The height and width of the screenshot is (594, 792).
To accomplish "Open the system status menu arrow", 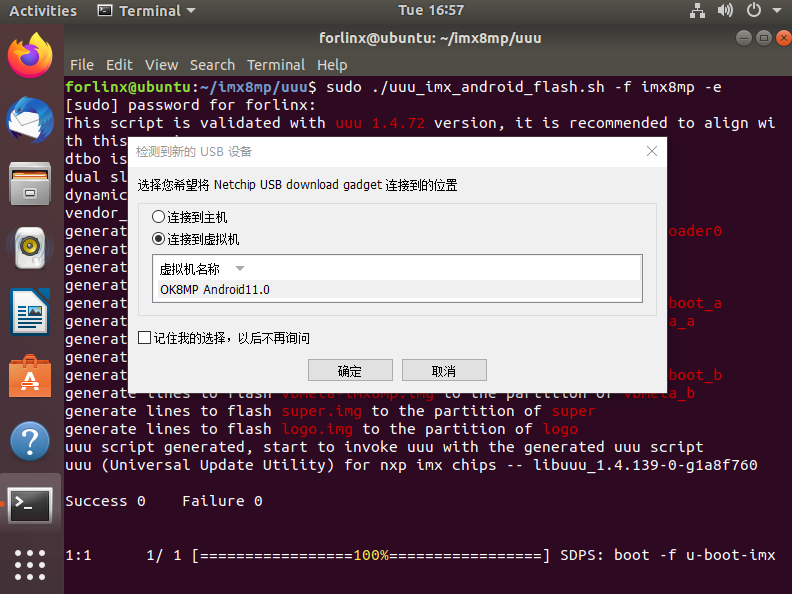I will (x=778, y=11).
